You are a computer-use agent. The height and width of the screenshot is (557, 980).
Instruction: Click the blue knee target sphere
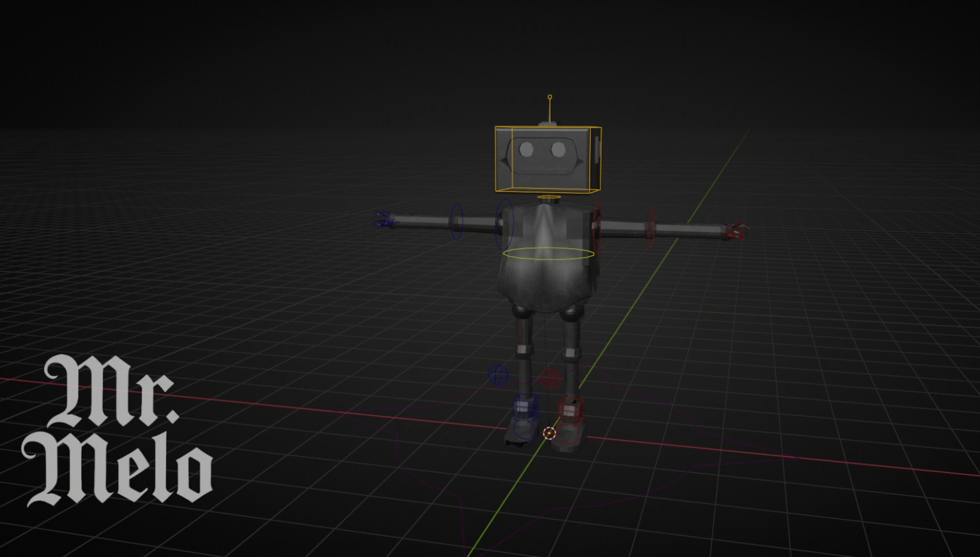[x=498, y=375]
